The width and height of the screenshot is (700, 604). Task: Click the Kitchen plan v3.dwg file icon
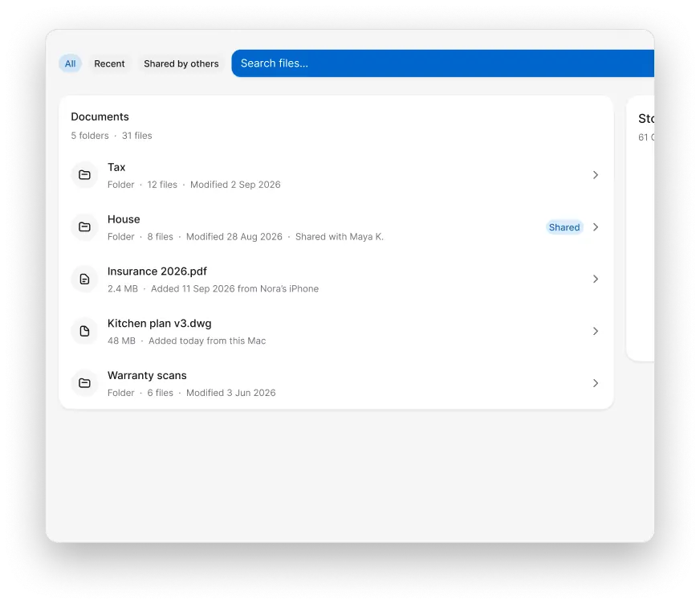pos(84,331)
